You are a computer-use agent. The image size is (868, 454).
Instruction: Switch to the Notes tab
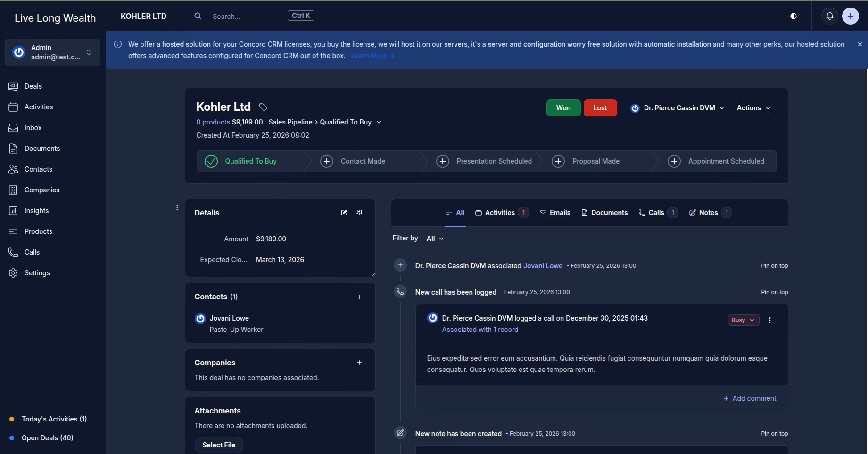pos(708,213)
